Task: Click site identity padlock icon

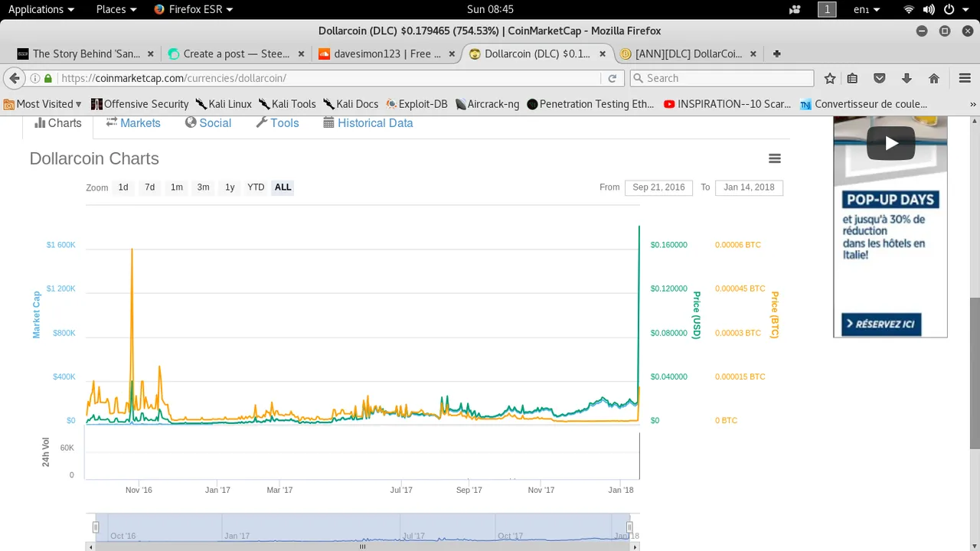Action: 48,78
